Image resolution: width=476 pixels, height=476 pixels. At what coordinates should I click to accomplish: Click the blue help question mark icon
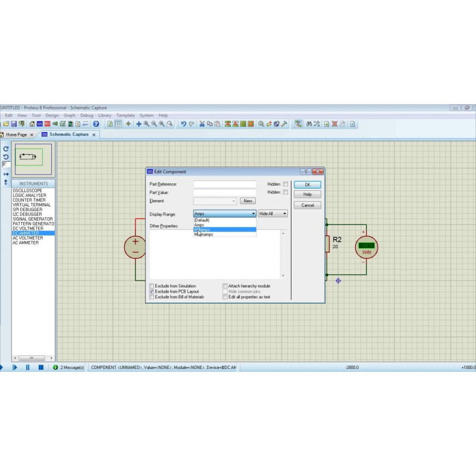(96, 124)
